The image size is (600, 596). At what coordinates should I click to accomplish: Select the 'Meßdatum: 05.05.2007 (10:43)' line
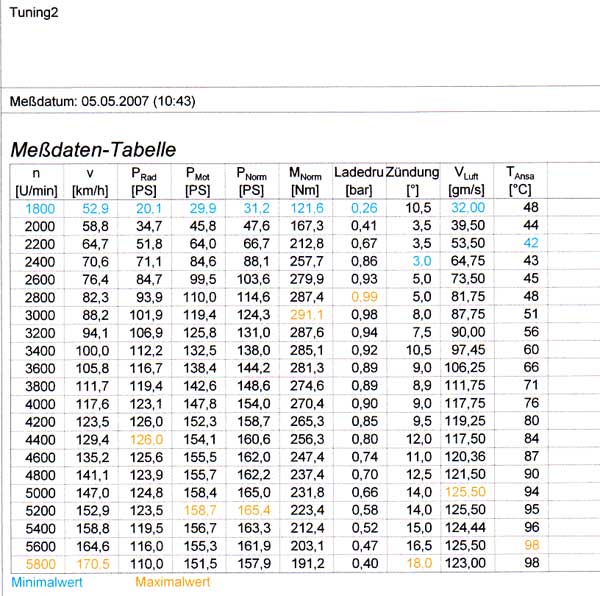103,101
